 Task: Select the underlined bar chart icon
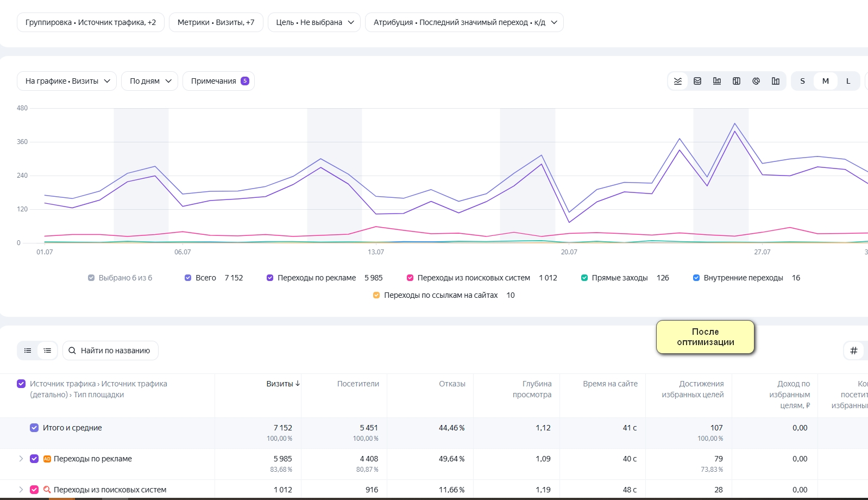tap(717, 81)
